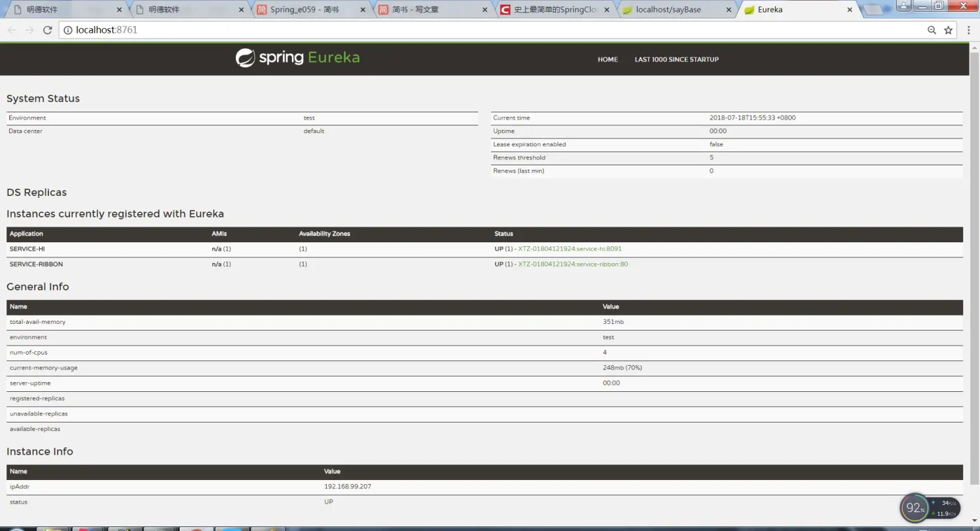Click 'Instances currently registered with Eureka' heading

click(115, 214)
